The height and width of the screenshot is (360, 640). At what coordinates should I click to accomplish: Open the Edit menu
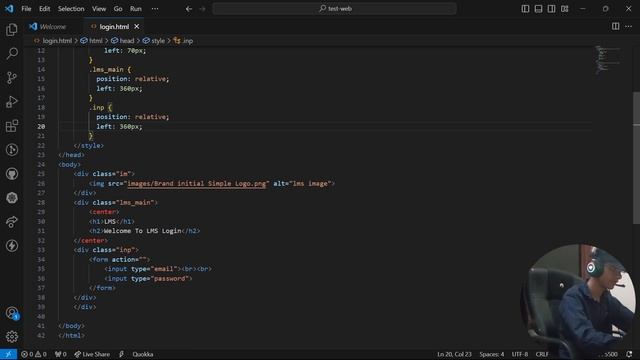tap(44, 9)
